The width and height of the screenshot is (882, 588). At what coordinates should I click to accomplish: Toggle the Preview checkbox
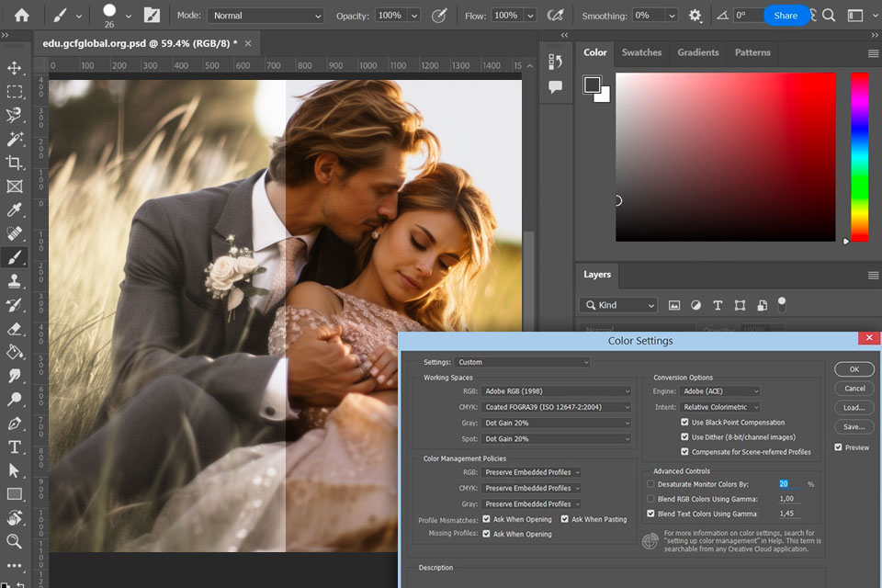pos(838,447)
